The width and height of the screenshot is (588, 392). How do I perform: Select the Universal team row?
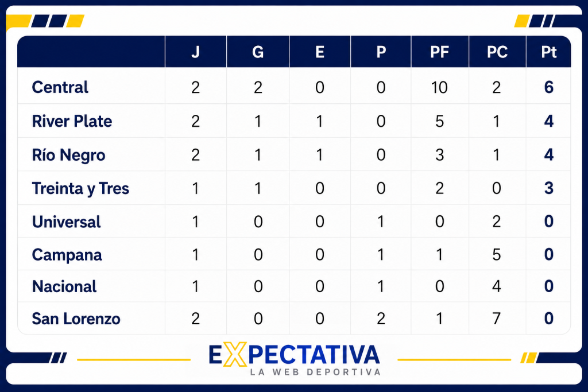[x=294, y=222]
